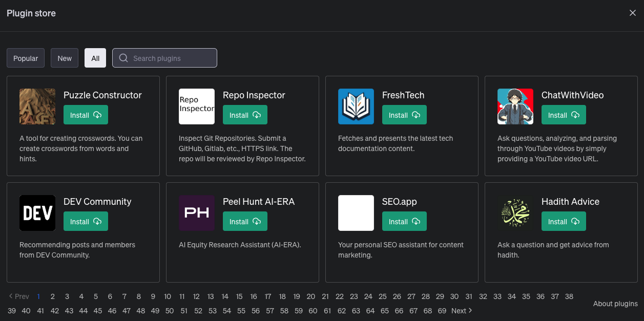The width and height of the screenshot is (644, 321).
Task: Click the Peel Hunt PH logo
Action: point(197,213)
